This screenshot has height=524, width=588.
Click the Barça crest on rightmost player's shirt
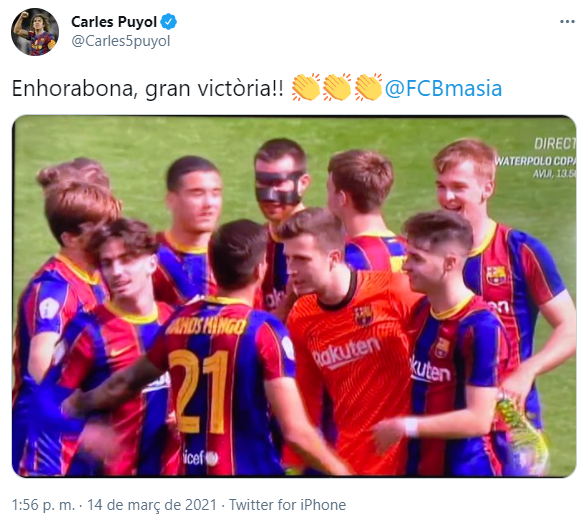[496, 275]
